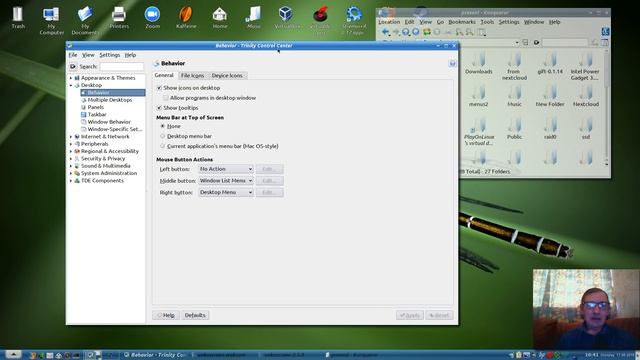
Task: Open 'from nextcloud' folder in Konqueror
Action: (514, 67)
